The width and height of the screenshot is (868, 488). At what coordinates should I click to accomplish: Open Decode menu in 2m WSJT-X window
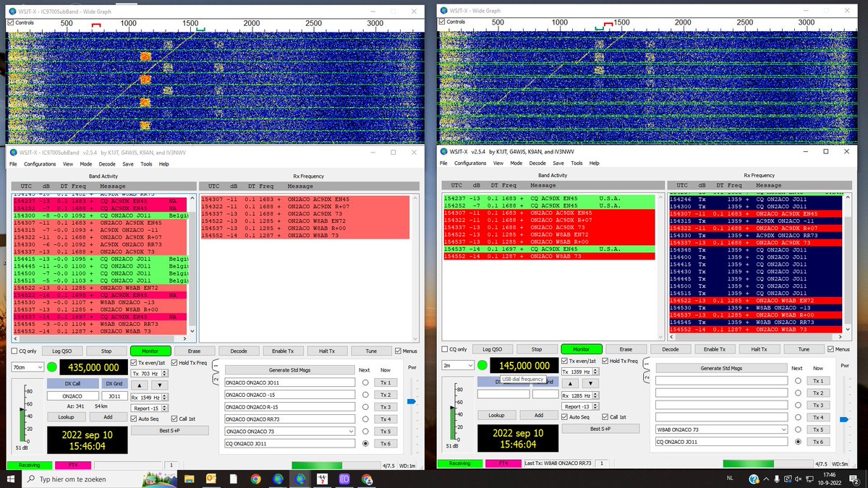[x=538, y=163]
